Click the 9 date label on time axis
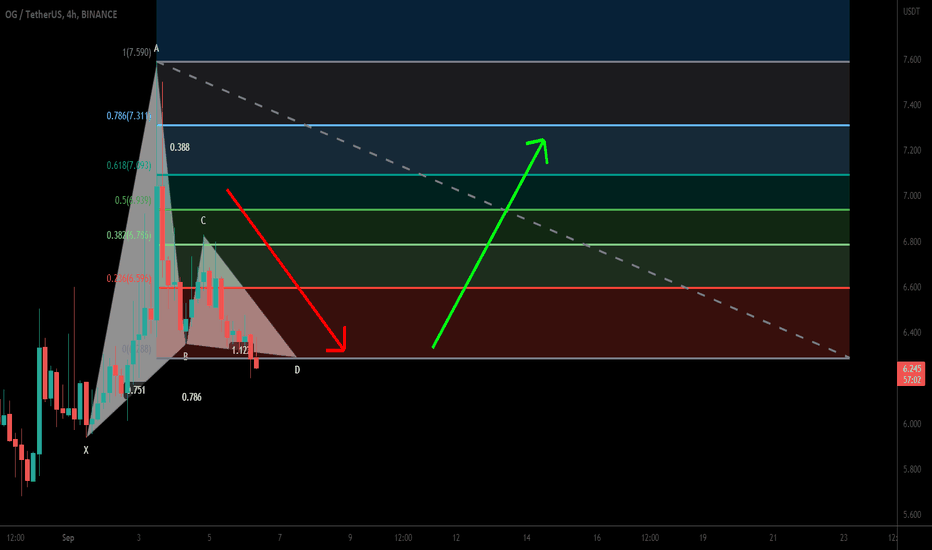The width and height of the screenshot is (932, 550). point(350,538)
